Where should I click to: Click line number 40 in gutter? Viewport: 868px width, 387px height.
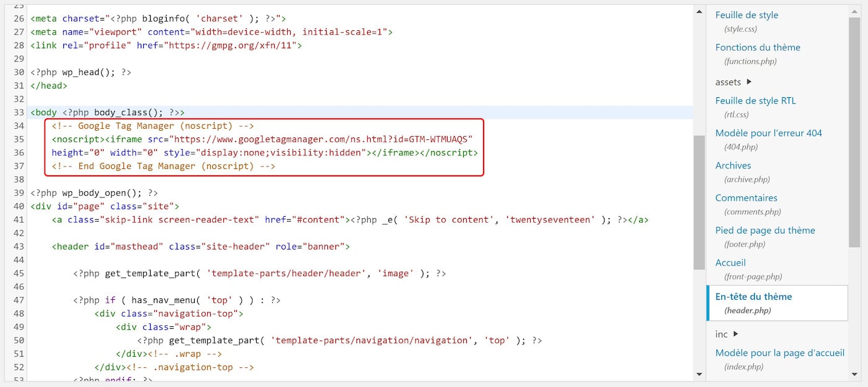(x=19, y=207)
